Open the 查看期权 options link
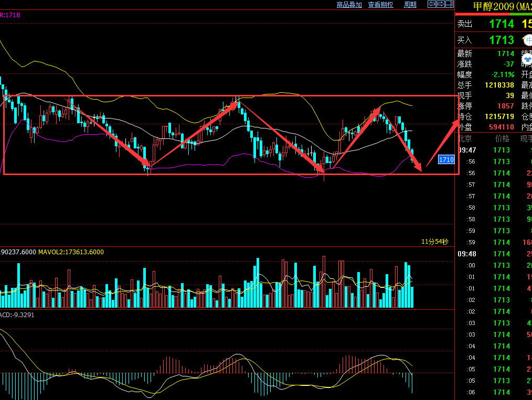This screenshot has width=532, height=400. click(x=381, y=5)
